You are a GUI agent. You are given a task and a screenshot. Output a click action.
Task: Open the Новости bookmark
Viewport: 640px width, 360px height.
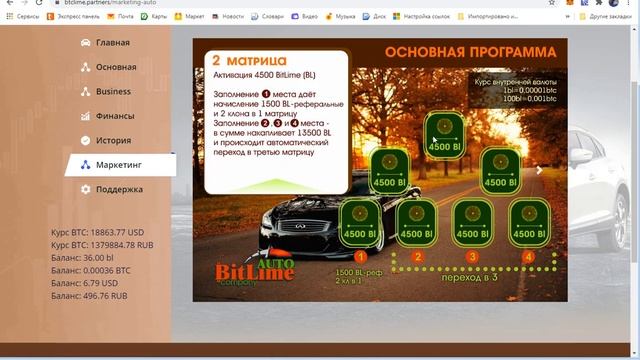pyautogui.click(x=228, y=16)
